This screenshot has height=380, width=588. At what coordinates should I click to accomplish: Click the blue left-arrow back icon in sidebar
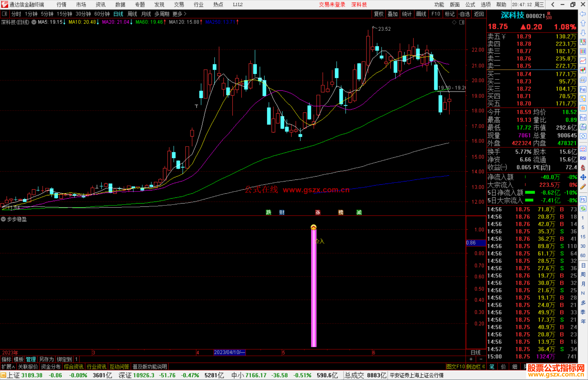583,14
